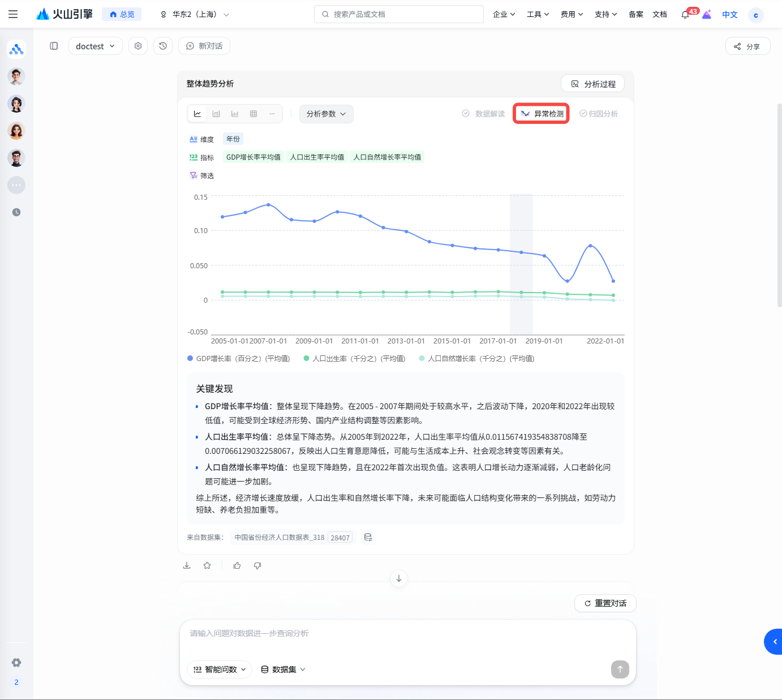782x700 pixels.
Task: Open the 费用 menu
Action: (572, 14)
